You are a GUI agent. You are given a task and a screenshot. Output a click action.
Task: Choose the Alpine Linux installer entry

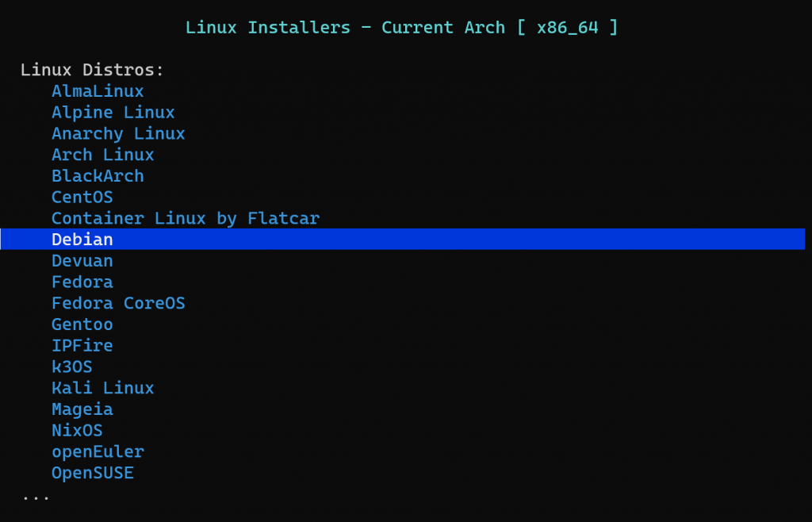(113, 113)
